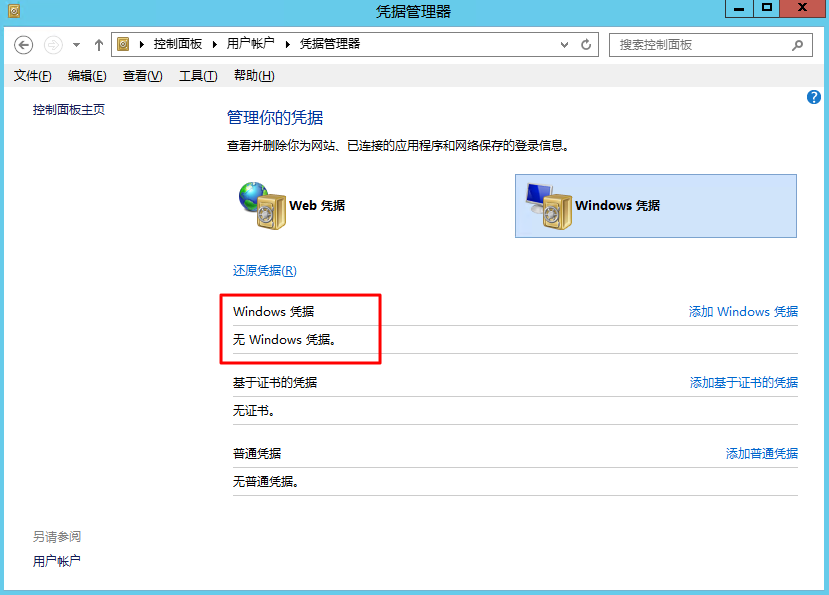Click the search magnifier icon
The width and height of the screenshot is (829, 595).
click(x=797, y=45)
